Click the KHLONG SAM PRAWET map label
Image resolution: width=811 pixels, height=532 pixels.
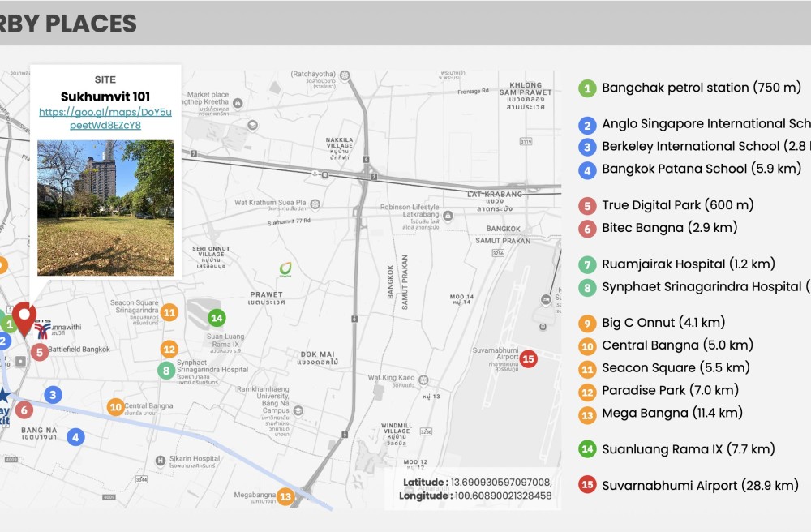click(526, 96)
